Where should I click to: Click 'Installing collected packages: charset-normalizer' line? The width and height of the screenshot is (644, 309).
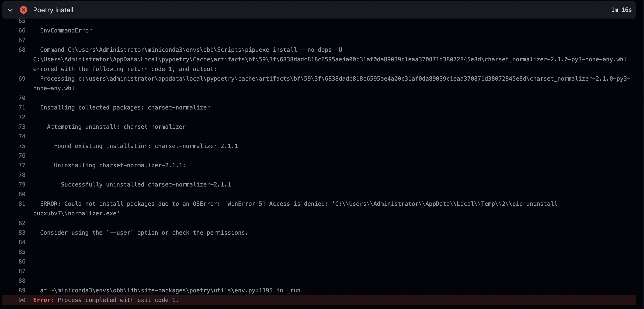(x=125, y=108)
